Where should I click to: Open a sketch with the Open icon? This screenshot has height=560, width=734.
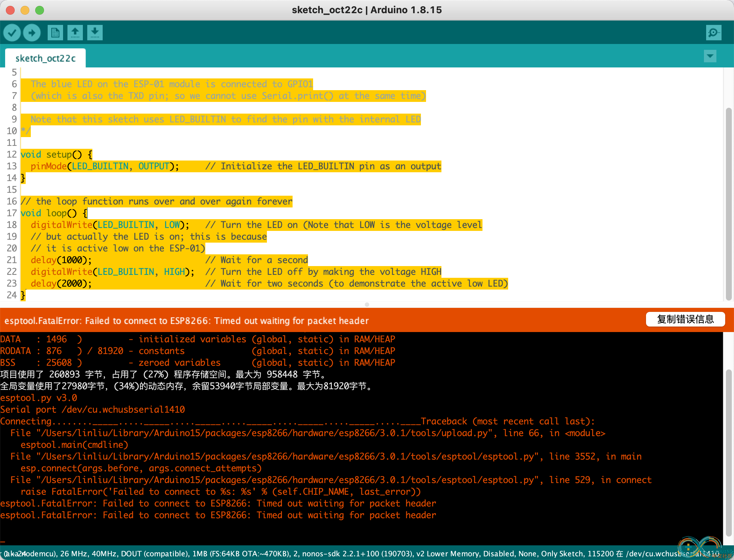[x=75, y=33]
